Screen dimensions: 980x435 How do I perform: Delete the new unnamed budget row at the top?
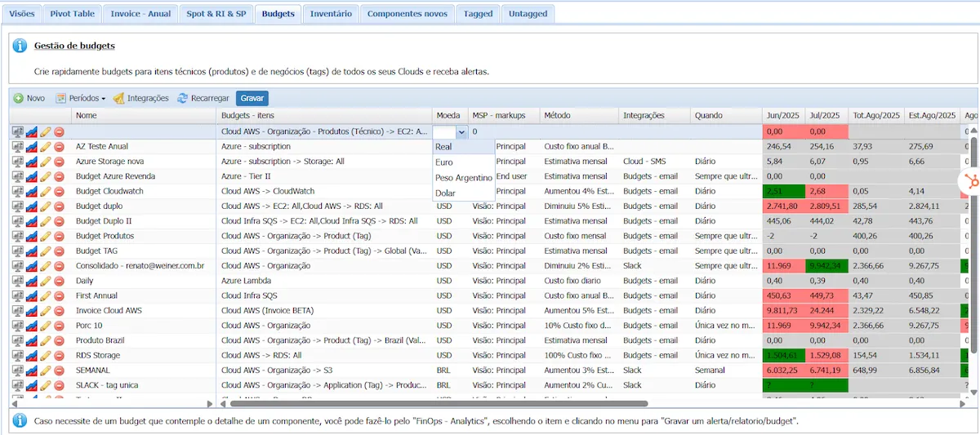[60, 131]
